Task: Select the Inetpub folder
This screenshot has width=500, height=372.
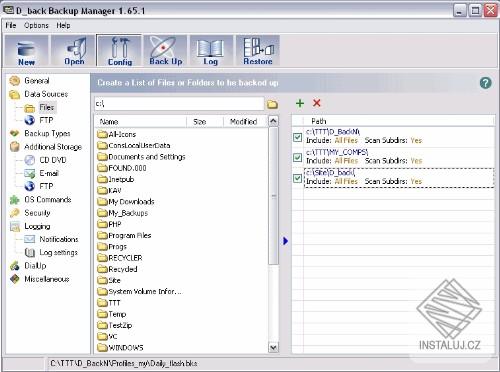Action: click(116, 179)
